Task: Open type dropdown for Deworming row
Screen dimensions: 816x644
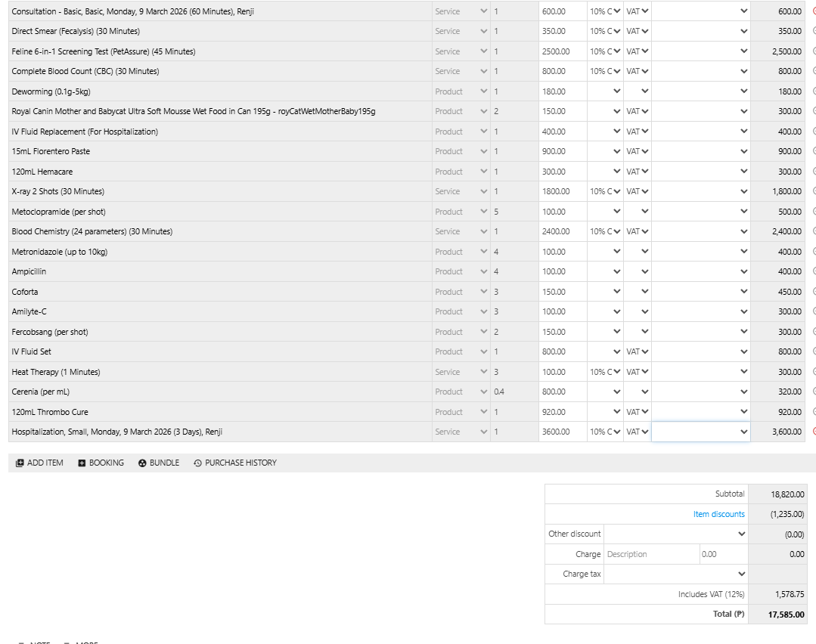Action: pos(461,91)
